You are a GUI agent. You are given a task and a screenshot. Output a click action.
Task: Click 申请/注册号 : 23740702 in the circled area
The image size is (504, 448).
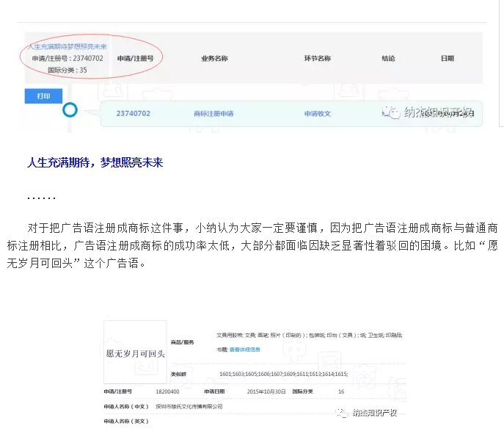(x=67, y=58)
